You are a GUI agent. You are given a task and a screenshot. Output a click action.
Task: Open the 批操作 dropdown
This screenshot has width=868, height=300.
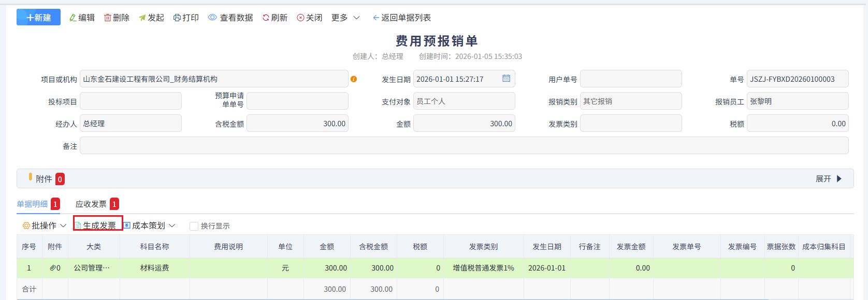click(45, 226)
